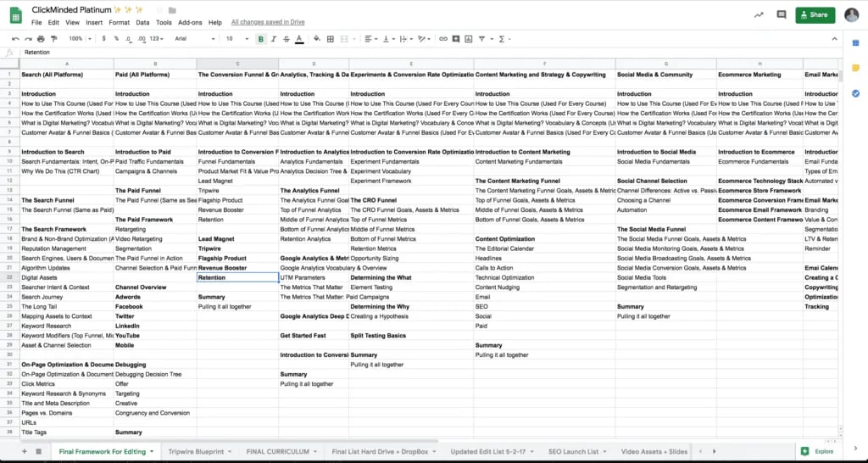Screen dimensions: 868x463
Task: Switch to the Tripwire Blueprint sheet tab
Action: (197, 452)
